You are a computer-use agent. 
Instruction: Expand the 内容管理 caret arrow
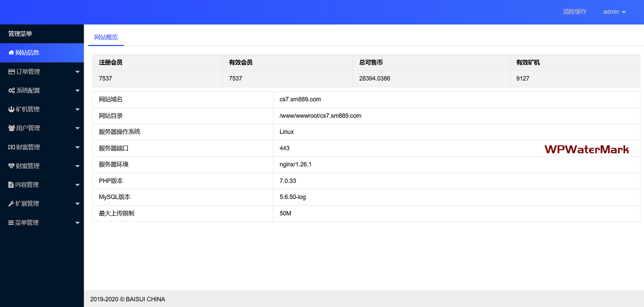click(x=77, y=185)
